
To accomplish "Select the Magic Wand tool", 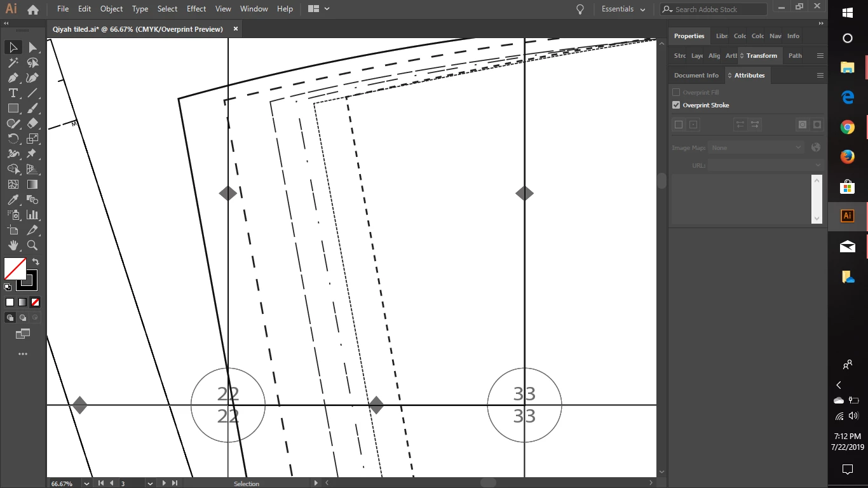I will (13, 62).
